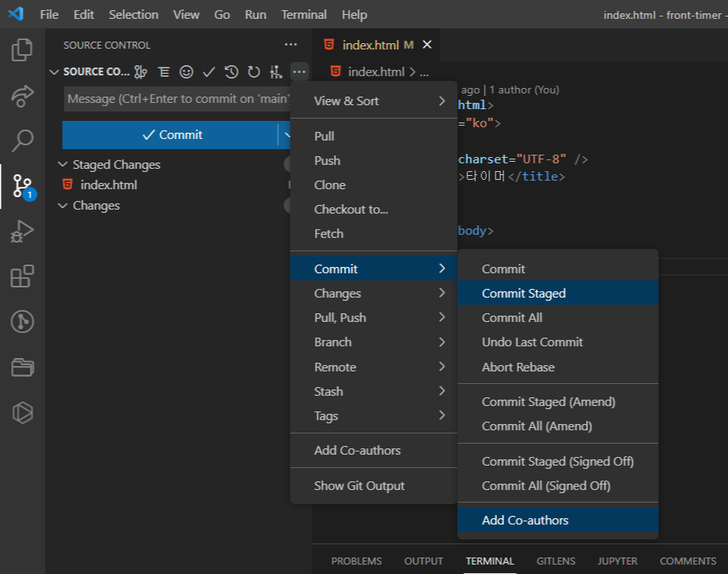Open the File menu
Viewport: 728px width, 574px height.
(x=49, y=14)
